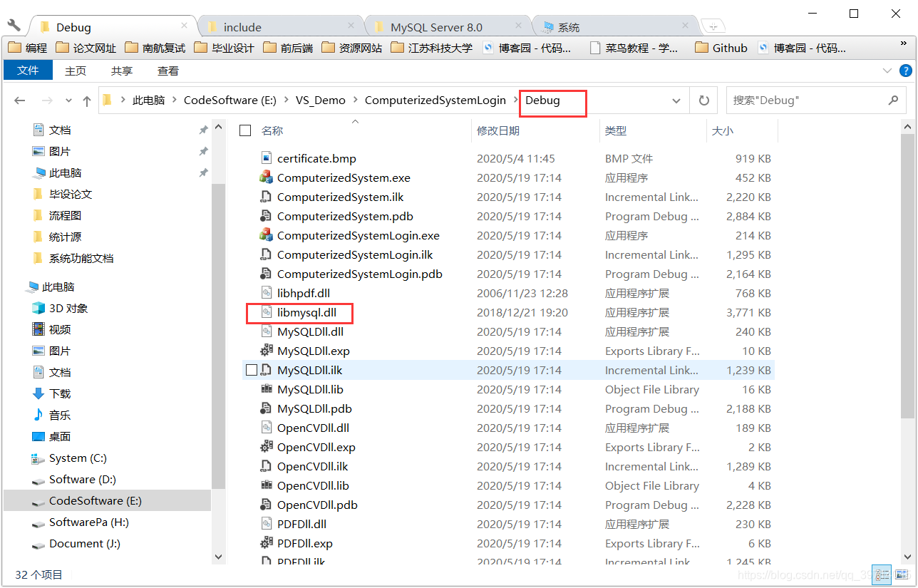Open the 毕业设计 bookmark folder
The image size is (918, 588).
coord(225,48)
